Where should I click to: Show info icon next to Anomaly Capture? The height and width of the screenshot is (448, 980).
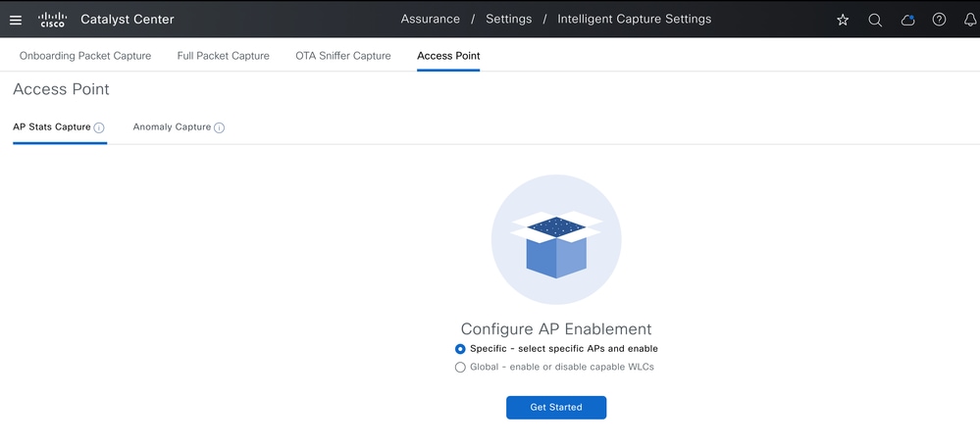(x=219, y=127)
